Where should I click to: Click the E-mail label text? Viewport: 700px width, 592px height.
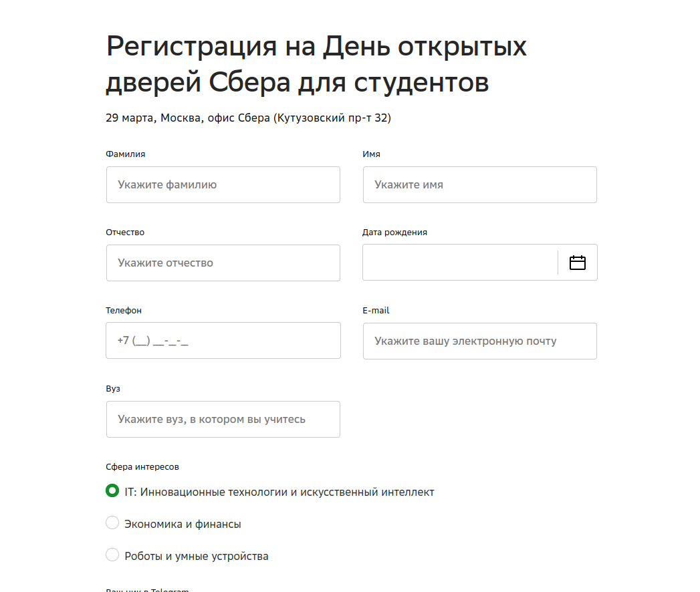[376, 310]
